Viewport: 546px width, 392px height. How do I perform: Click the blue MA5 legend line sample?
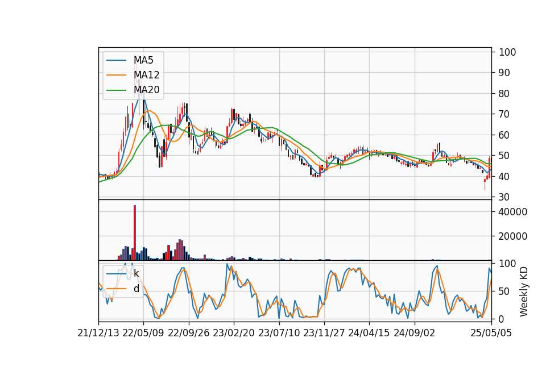(116, 60)
